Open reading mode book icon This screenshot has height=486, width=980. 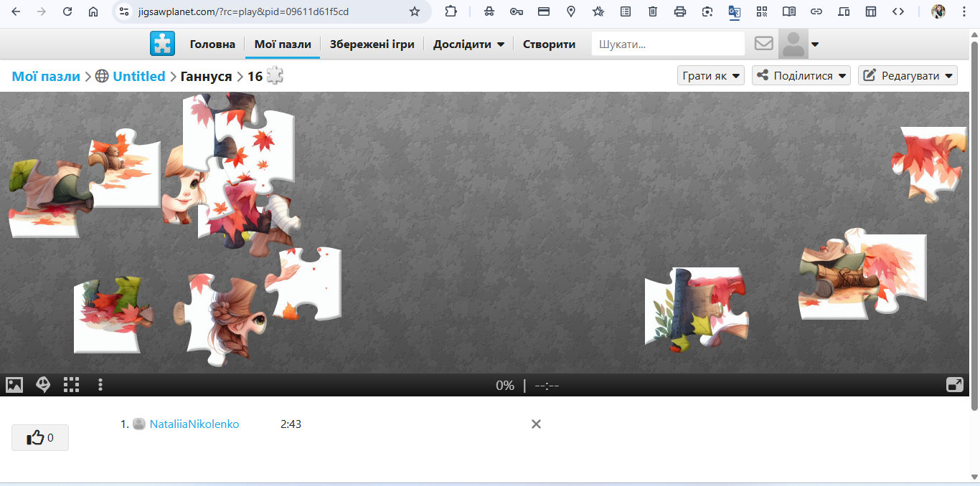click(x=789, y=11)
